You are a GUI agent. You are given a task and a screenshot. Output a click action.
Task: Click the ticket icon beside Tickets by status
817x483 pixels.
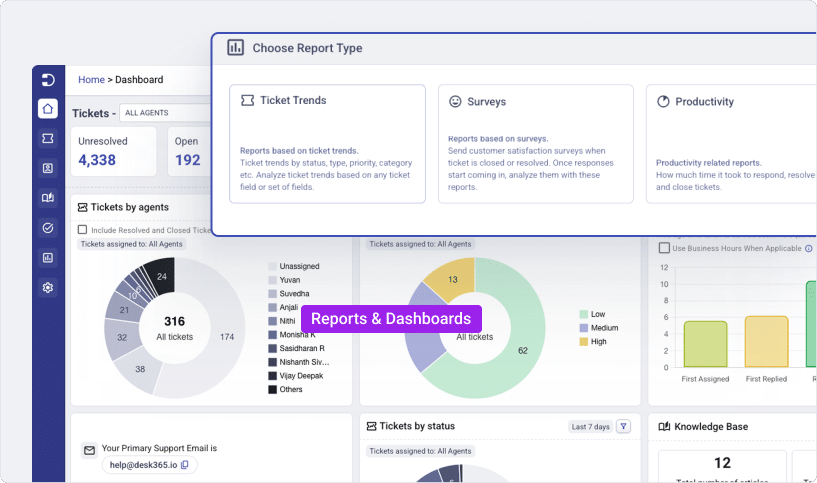click(371, 426)
